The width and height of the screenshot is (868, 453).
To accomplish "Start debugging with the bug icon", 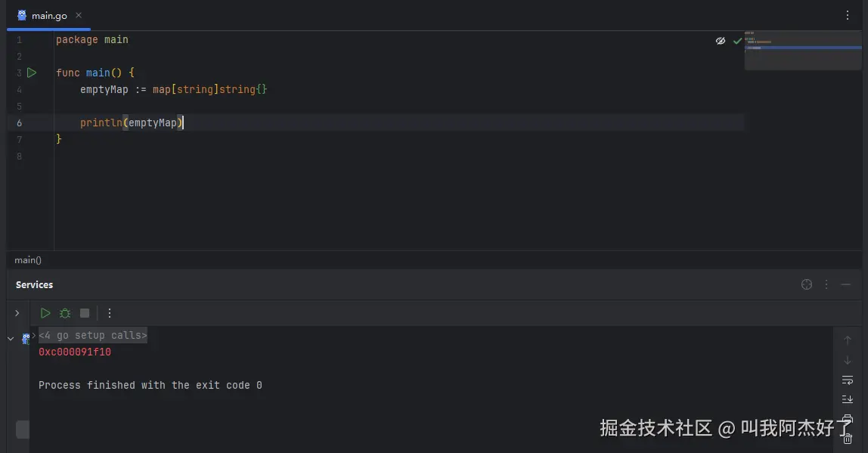I will [x=65, y=313].
